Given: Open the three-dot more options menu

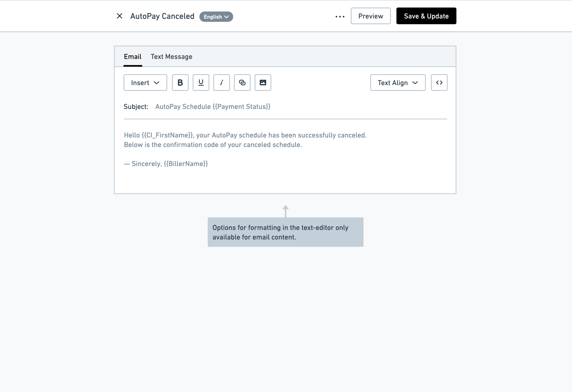Looking at the screenshot, I should coord(340,17).
